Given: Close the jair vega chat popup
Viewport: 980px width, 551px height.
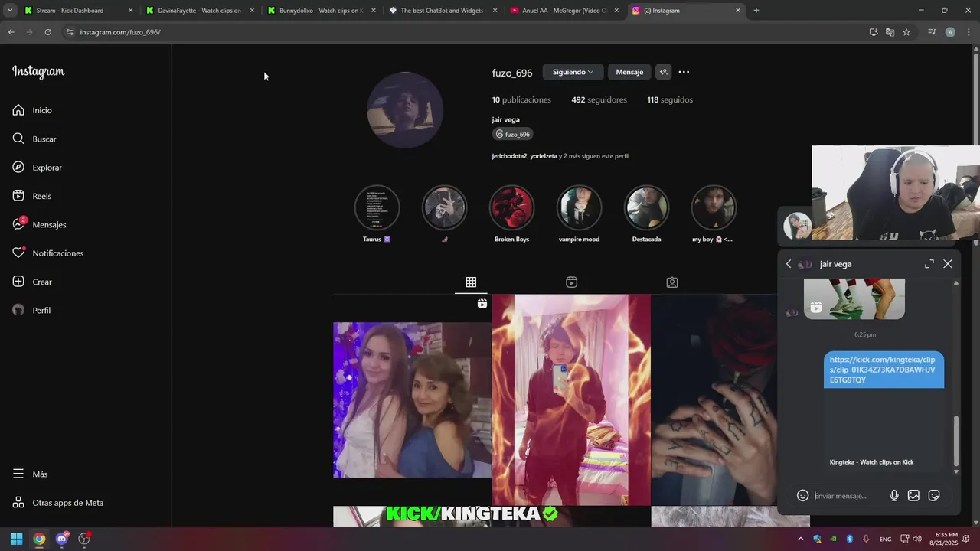Looking at the screenshot, I should (948, 264).
